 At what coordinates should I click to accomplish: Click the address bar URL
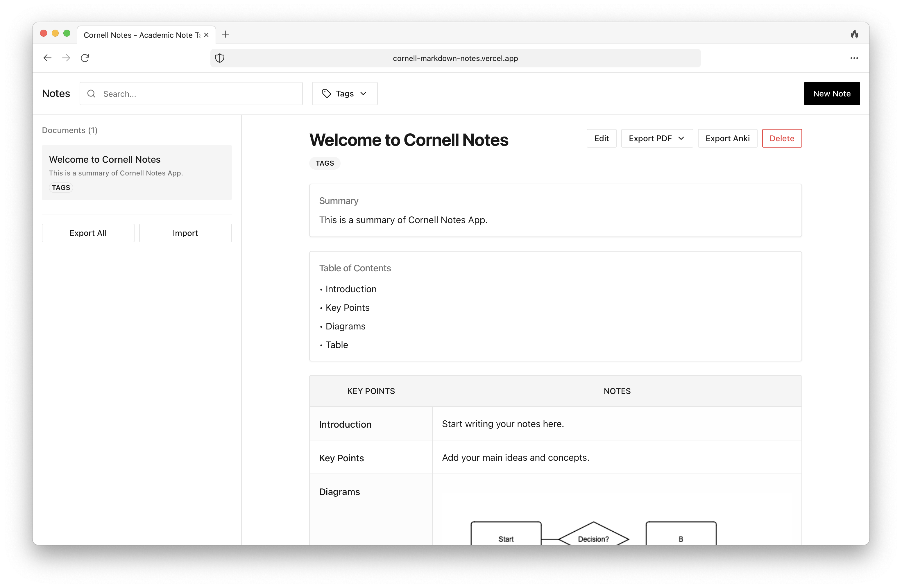pyautogui.click(x=455, y=58)
